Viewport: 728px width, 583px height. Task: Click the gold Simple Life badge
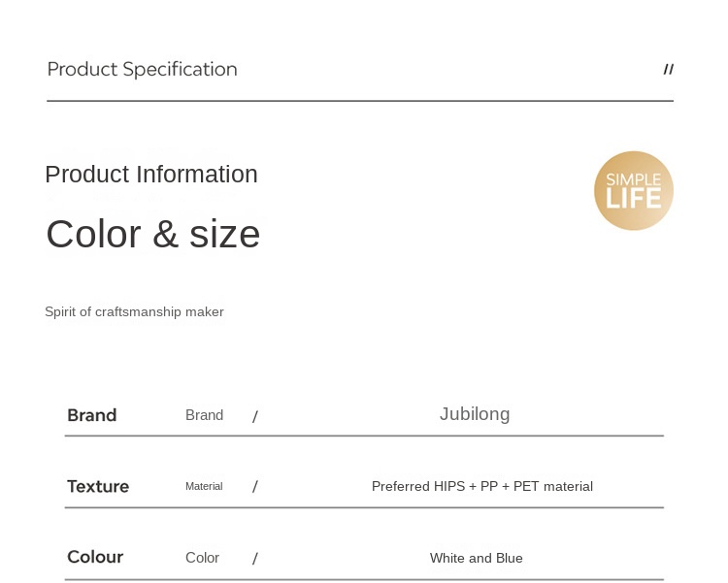point(633,190)
